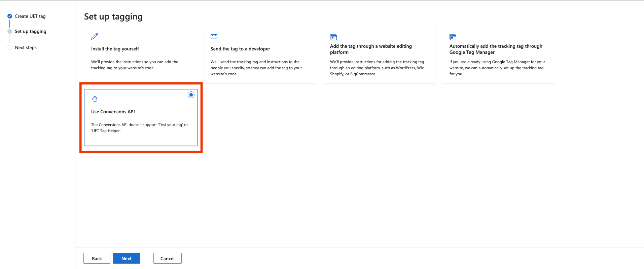Viewport: 644px width, 269px height.
Task: Click the Cancel button
Action: tap(167, 258)
